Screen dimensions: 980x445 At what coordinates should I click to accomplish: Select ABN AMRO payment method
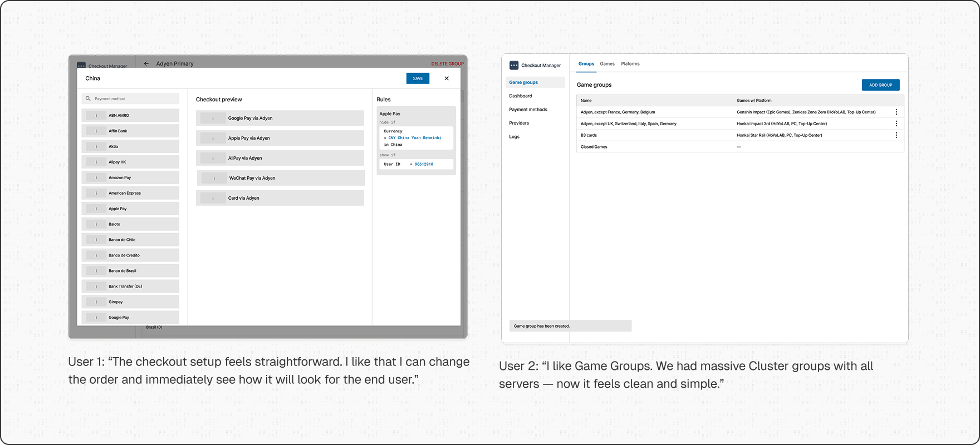tap(130, 115)
